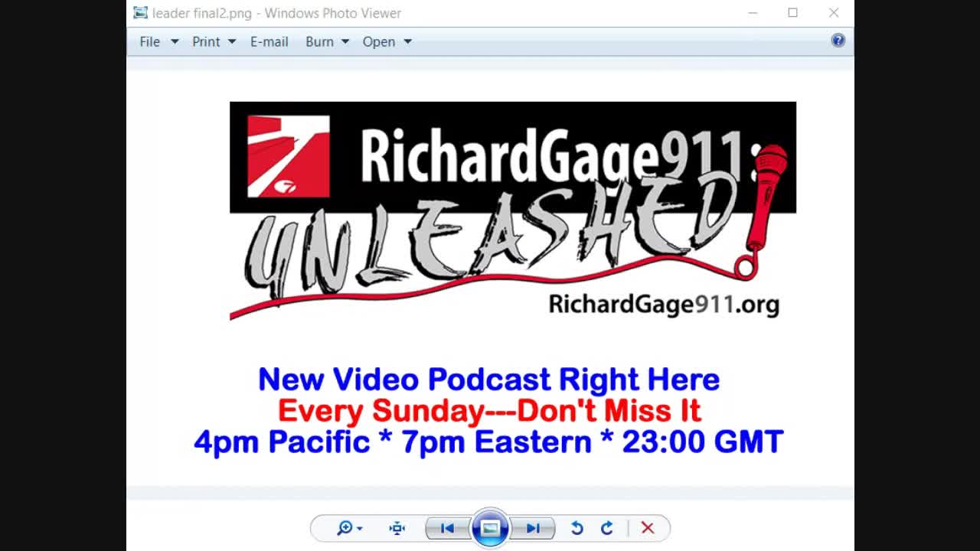Delete the photo with red X
This screenshot has height=551, width=980.
[x=648, y=528]
